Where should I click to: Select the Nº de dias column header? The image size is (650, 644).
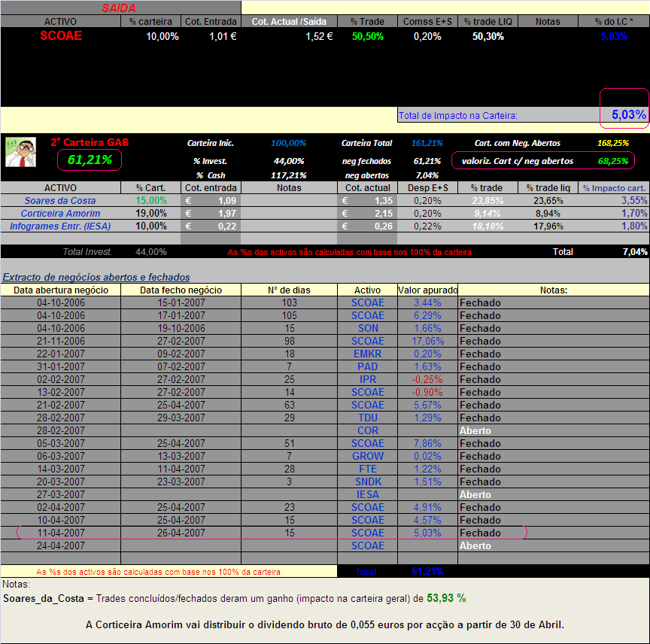click(x=289, y=290)
